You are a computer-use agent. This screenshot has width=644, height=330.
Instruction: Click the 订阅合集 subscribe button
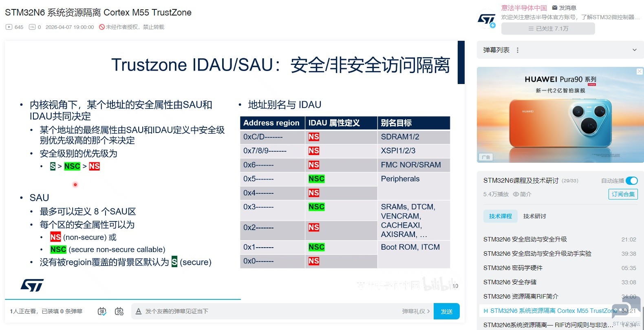(x=623, y=194)
